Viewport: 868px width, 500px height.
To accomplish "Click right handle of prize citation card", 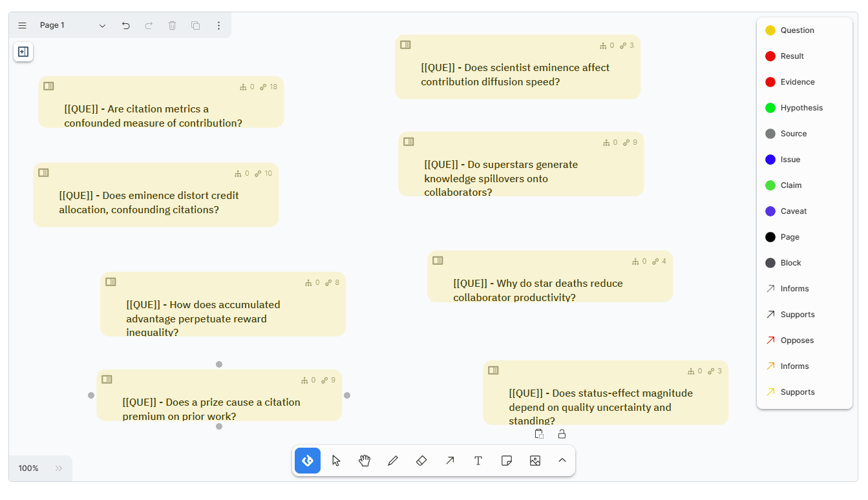I will 347,395.
